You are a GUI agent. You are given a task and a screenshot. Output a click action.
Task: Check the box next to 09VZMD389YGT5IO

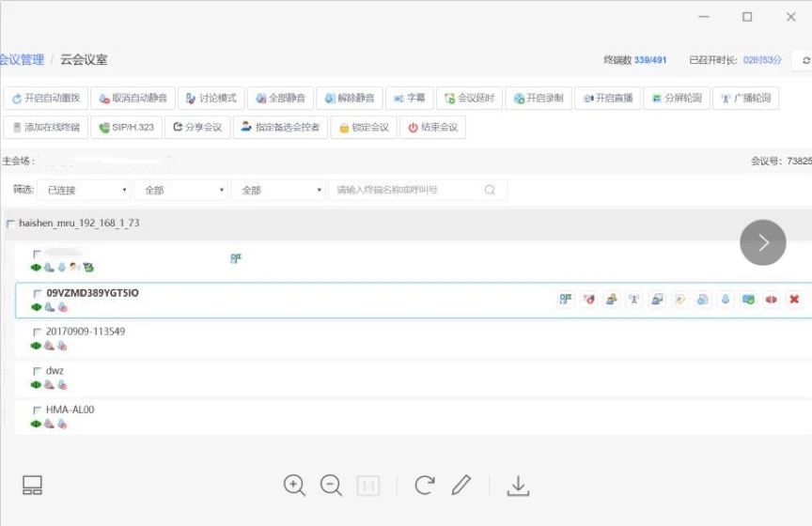(x=38, y=293)
